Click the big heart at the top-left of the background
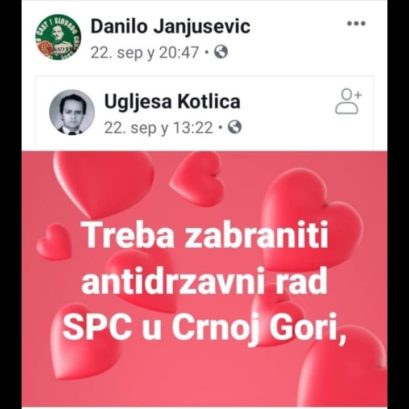409x409 pixels. click(103, 182)
